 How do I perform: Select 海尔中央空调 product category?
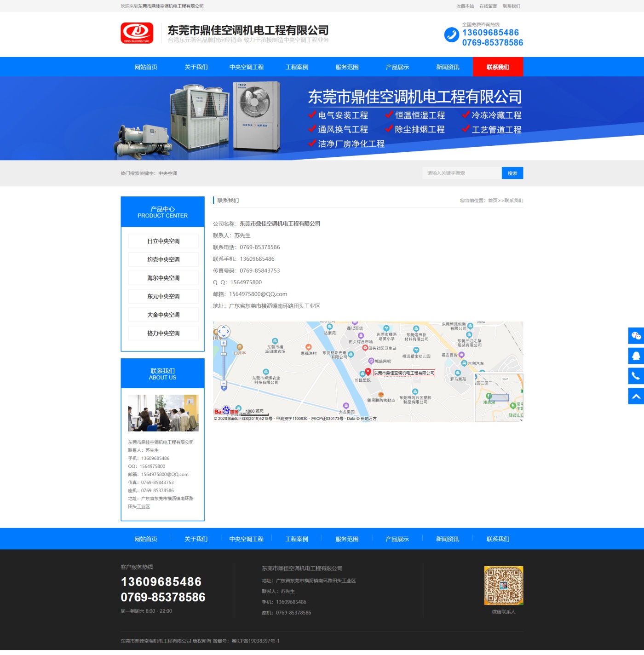click(163, 278)
